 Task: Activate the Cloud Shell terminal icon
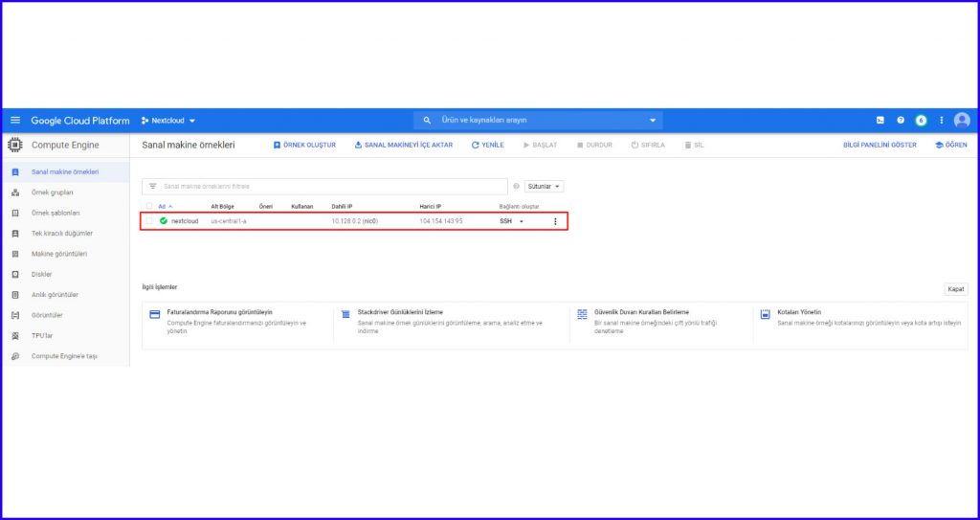click(x=880, y=120)
